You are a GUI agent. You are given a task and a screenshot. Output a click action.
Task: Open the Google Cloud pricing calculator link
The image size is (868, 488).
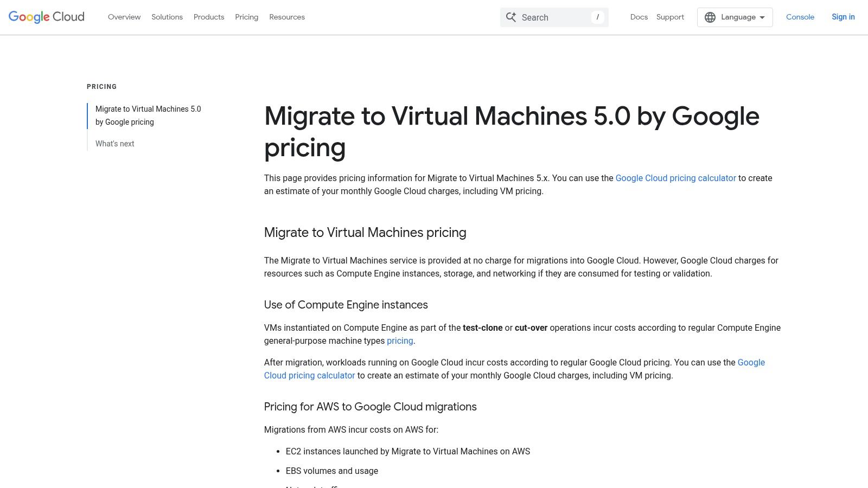675,178
